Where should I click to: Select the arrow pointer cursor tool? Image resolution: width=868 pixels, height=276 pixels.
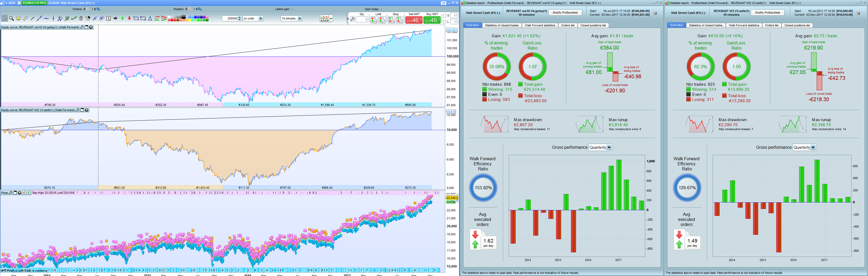point(4,19)
